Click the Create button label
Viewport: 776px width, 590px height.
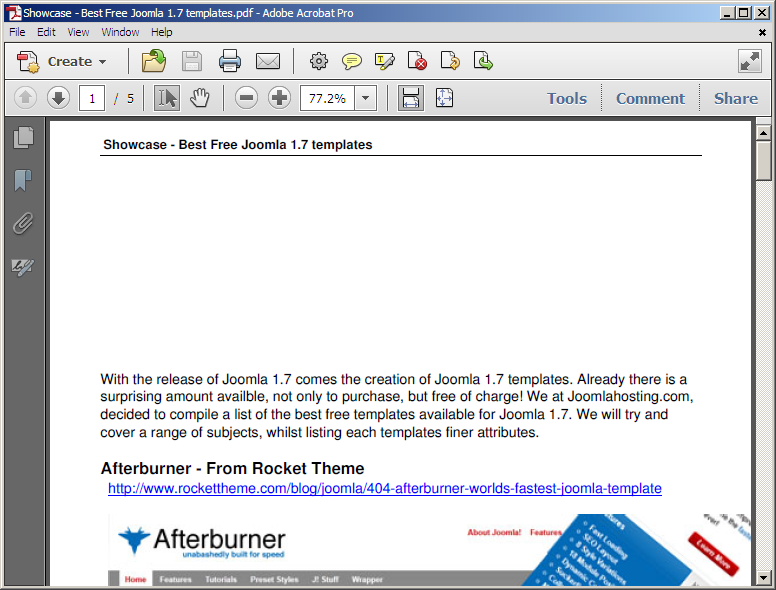coord(70,62)
